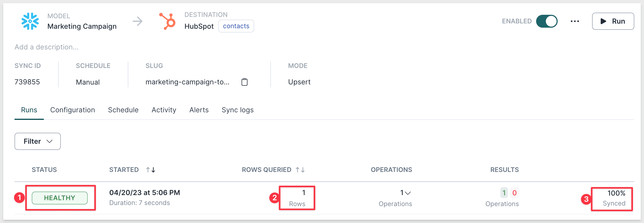Click the green successful operations count
The image size is (644, 223).
pyautogui.click(x=504, y=193)
